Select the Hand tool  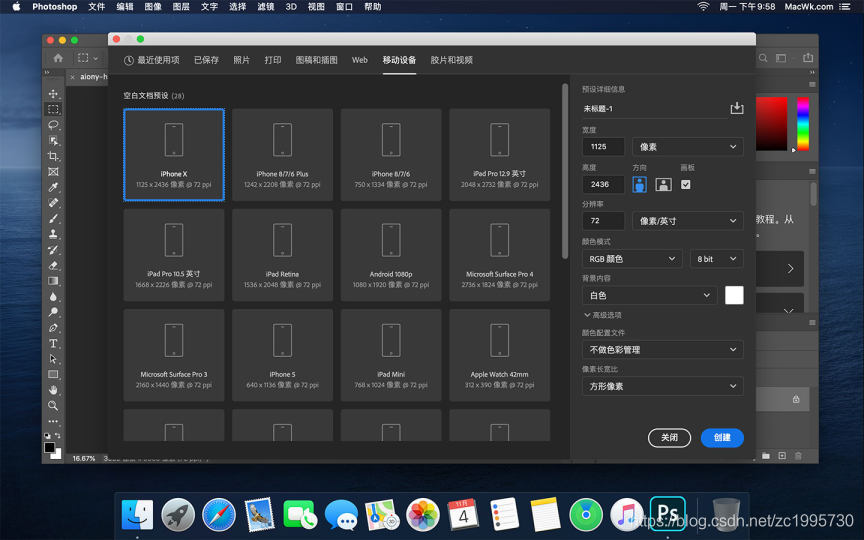click(53, 390)
